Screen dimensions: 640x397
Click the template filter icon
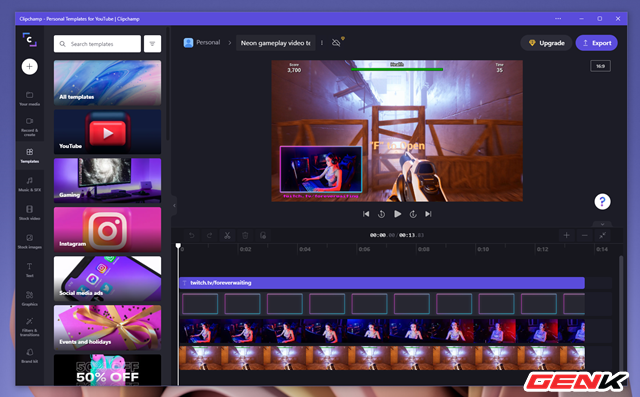click(x=152, y=44)
